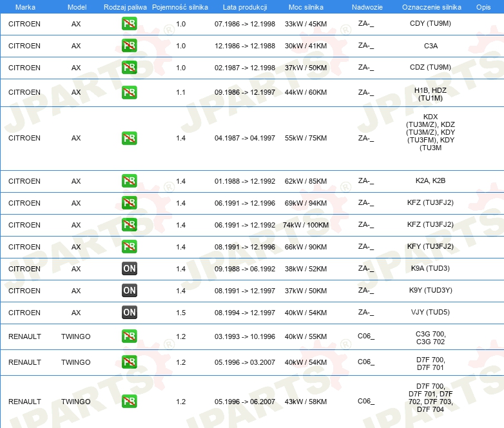Click power value 40kW / 55KM
This screenshot has height=428, width=504.
click(305, 336)
